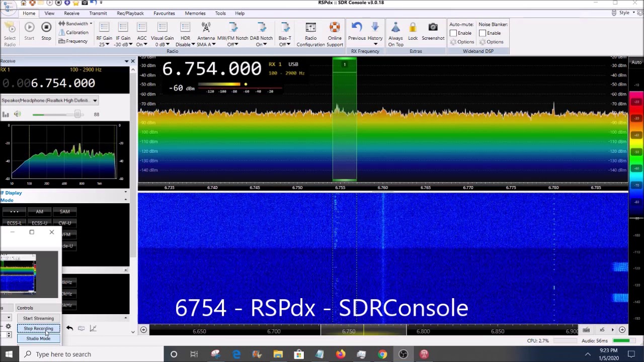Open Chrome from the taskbar
Viewport: 644px width, 362px height.
point(382,354)
